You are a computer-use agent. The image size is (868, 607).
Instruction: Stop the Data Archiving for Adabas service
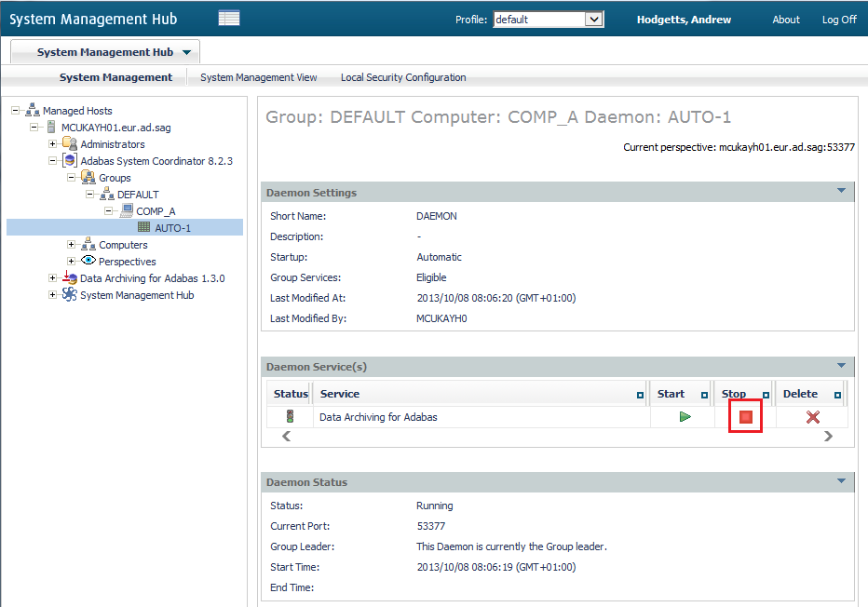click(x=745, y=417)
